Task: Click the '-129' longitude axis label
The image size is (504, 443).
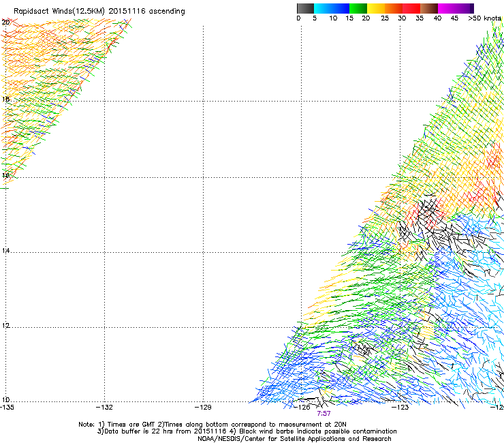Action: click(203, 408)
